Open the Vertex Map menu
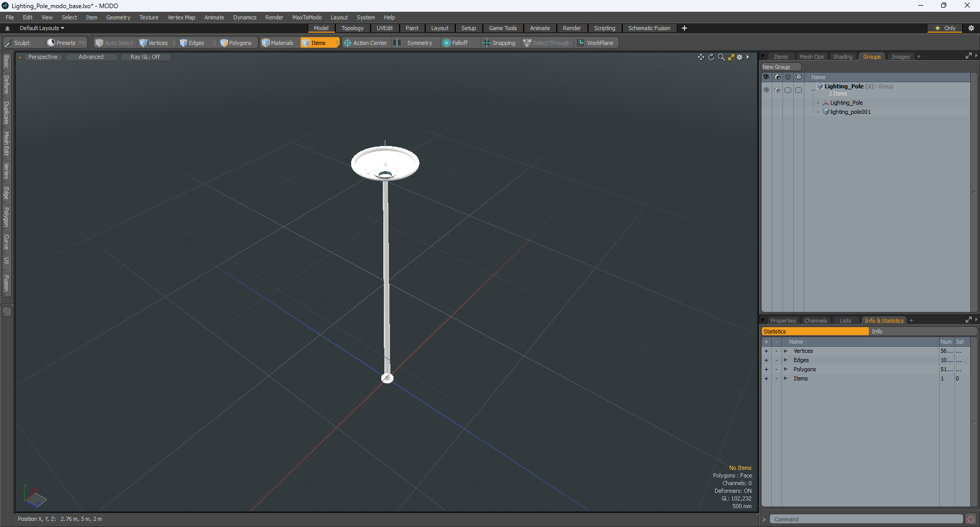980x527 pixels. [181, 17]
